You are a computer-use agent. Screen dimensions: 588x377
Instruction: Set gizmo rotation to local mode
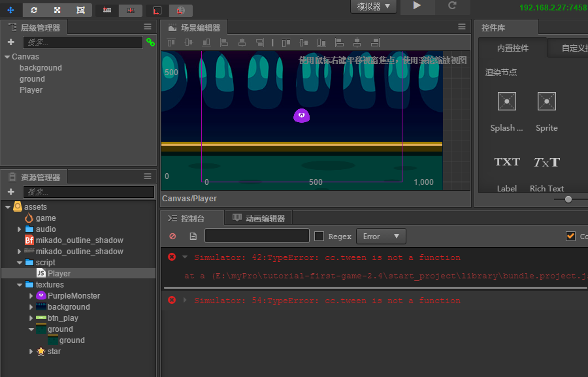157,10
